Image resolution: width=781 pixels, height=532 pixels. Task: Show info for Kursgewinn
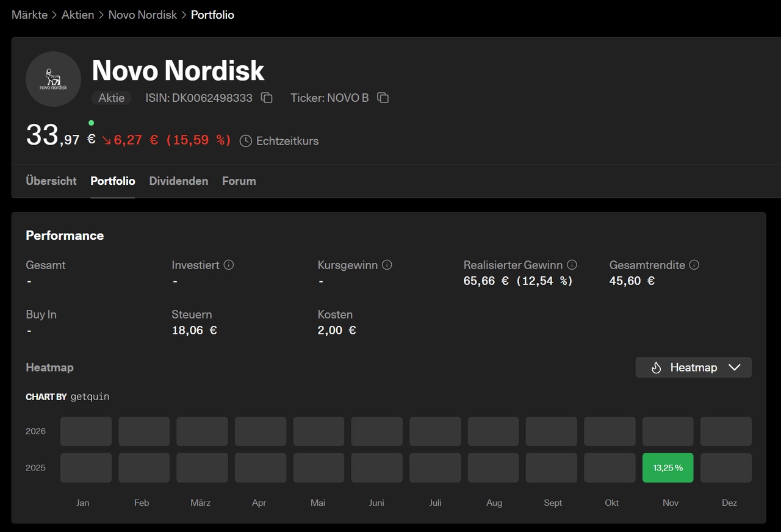pyautogui.click(x=387, y=265)
